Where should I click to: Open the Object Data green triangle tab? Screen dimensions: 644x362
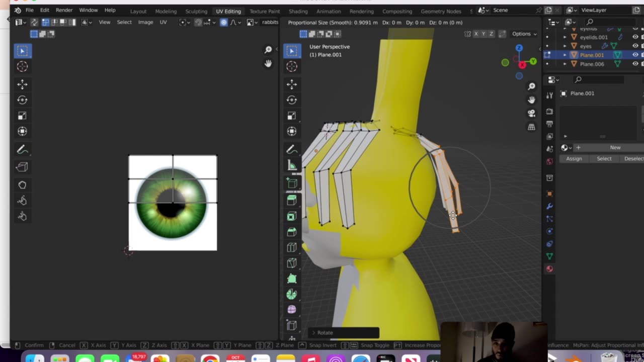click(549, 256)
